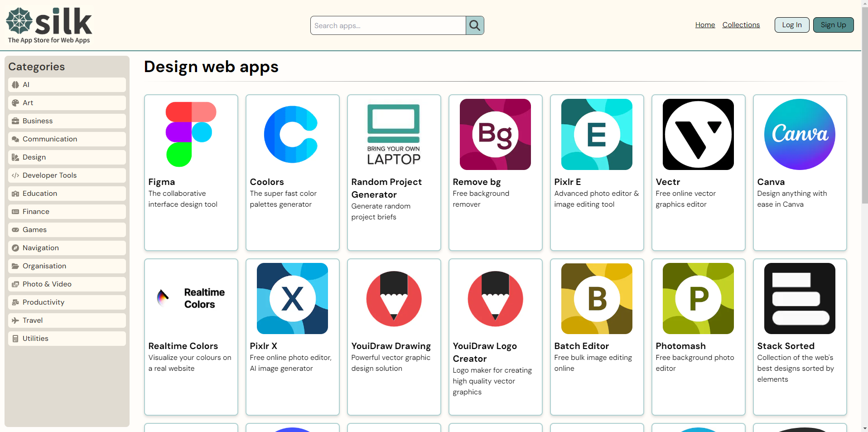This screenshot has width=868, height=432.
Task: Click the Bring Your Own Laptop logo
Action: click(x=394, y=134)
